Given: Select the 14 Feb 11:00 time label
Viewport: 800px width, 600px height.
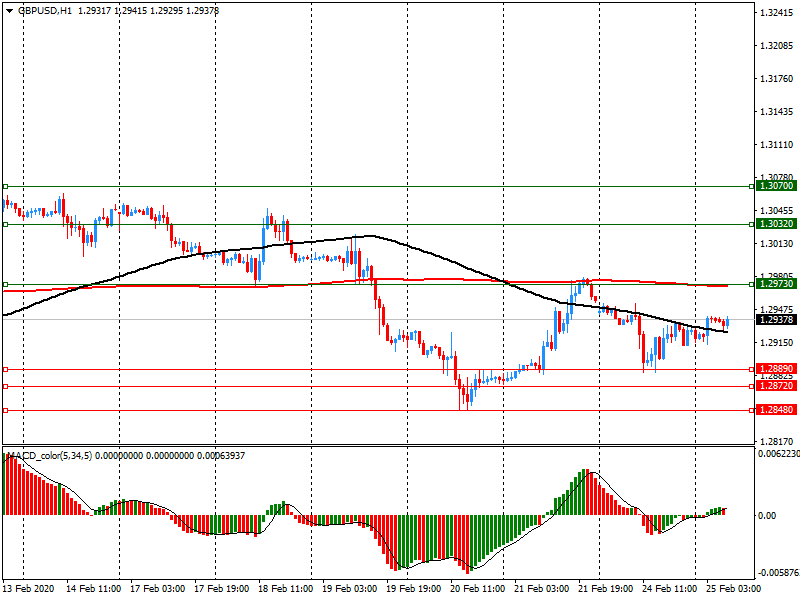Looking at the screenshot, I should [x=93, y=588].
